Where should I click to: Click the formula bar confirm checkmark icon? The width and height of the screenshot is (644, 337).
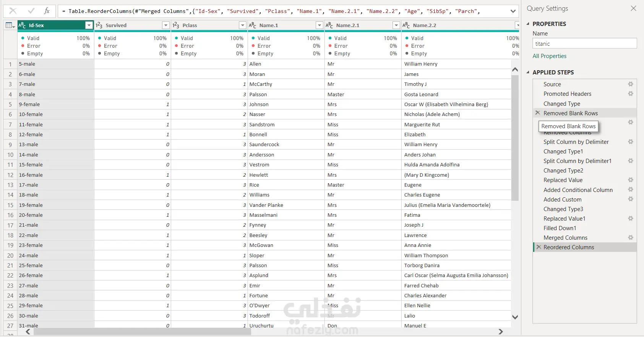(x=31, y=11)
